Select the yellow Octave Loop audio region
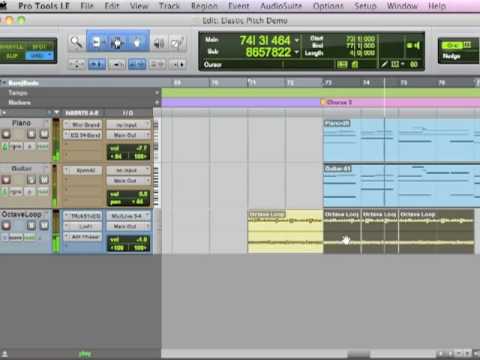 [285, 231]
